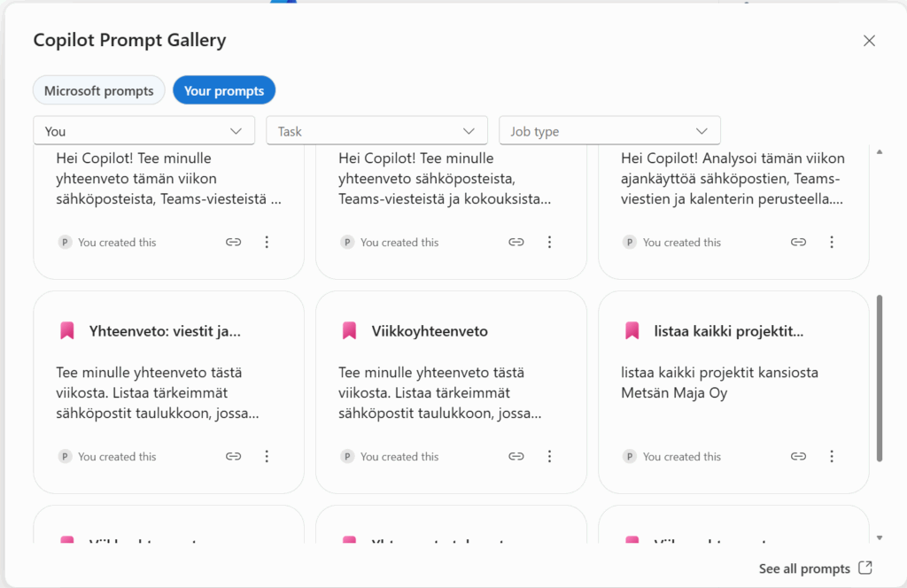
Task: Click 'You created this' on the 'Analysoi tämän viikon' card
Action: [x=681, y=242]
